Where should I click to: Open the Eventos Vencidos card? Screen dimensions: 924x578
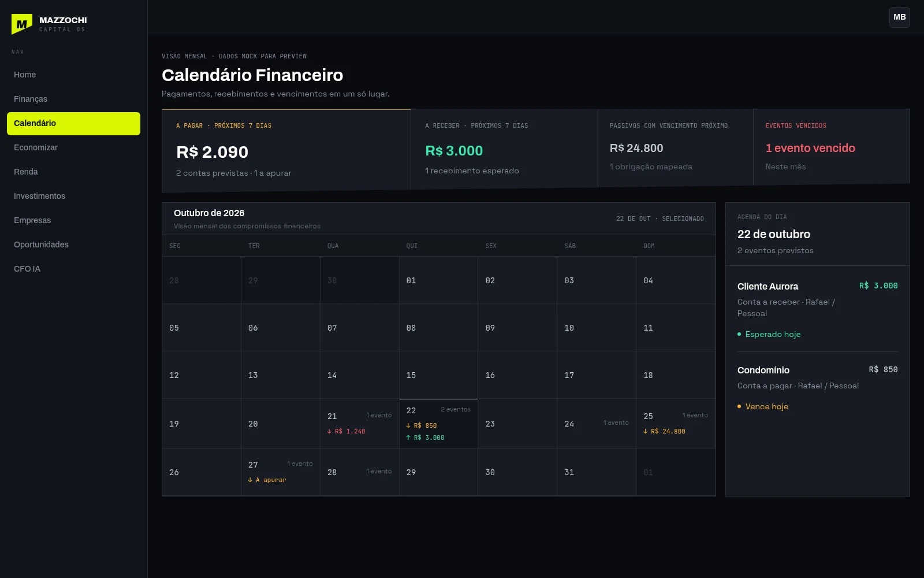[832, 147]
